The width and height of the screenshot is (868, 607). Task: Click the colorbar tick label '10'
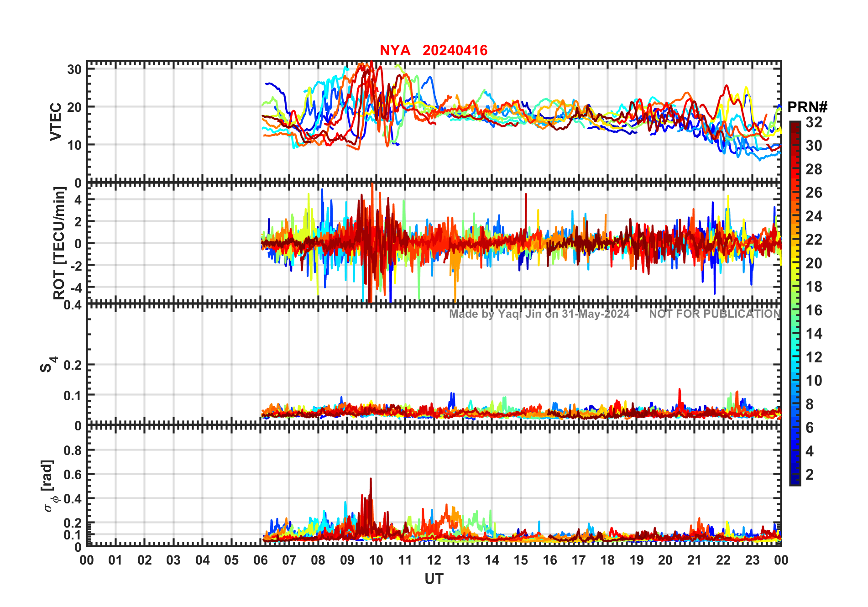coord(814,381)
